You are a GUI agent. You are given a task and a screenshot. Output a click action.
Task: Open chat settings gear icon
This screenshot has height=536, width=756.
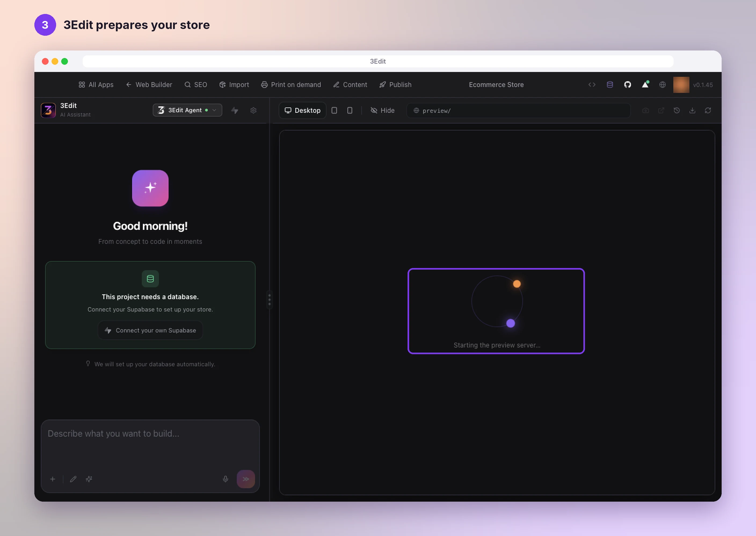(253, 110)
